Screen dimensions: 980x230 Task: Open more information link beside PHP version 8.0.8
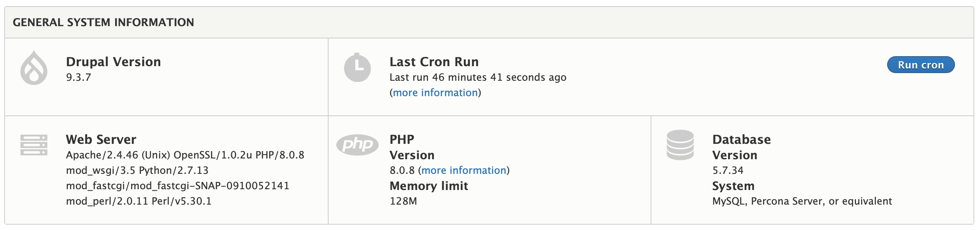[464, 170]
